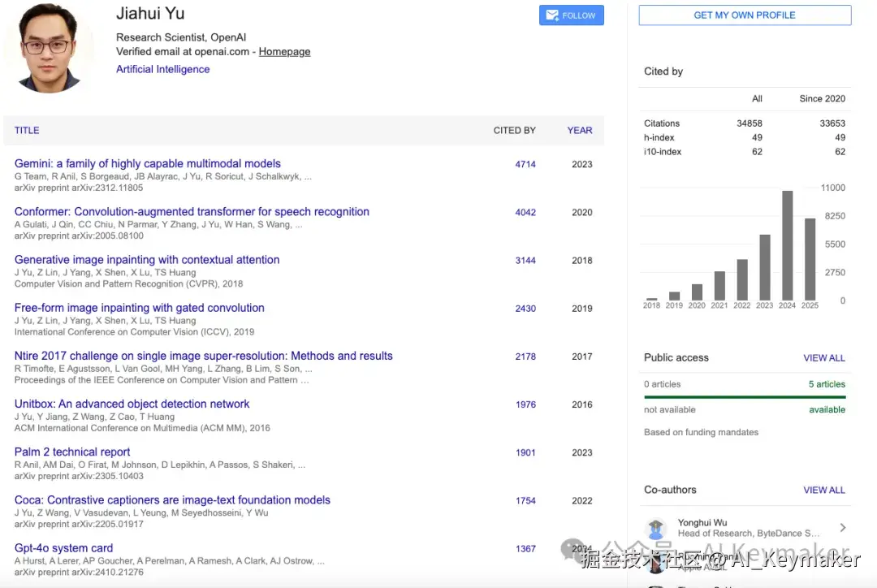877x588 pixels.
Task: Sort publications by Title column header
Action: [27, 131]
